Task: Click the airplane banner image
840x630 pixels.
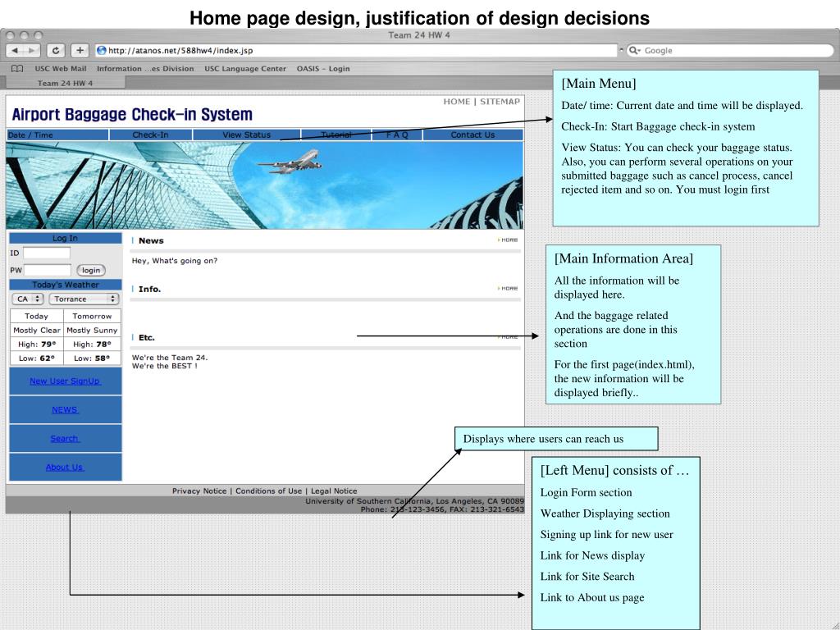Action: pos(265,185)
